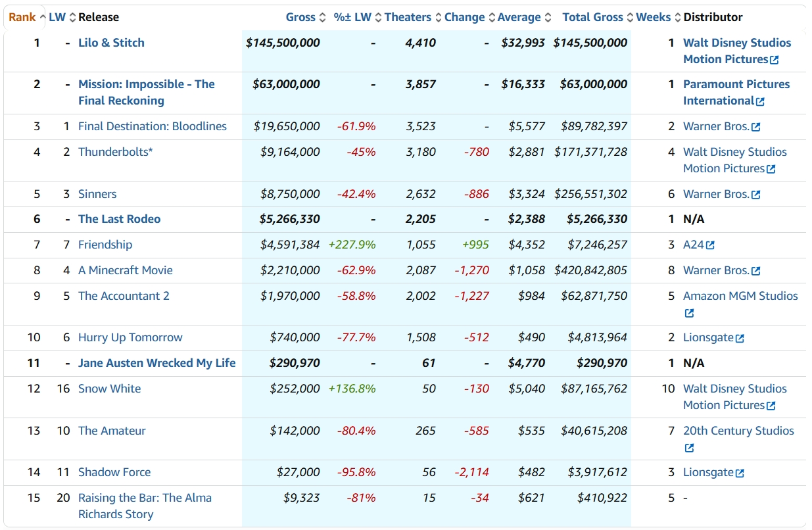Click the gross value $19,650,000
This screenshot has height=530, width=812.
pos(287,126)
